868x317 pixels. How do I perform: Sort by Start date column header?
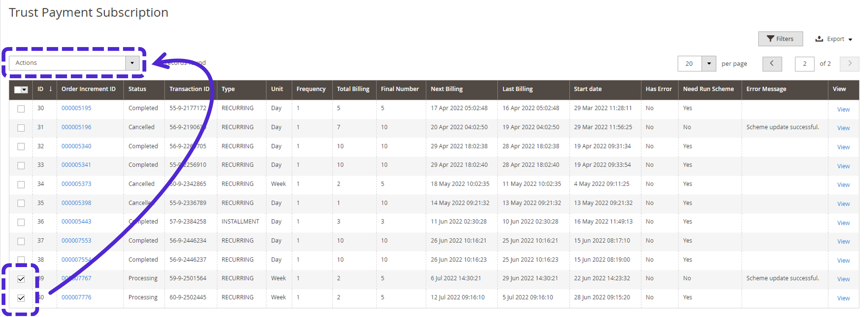coord(587,89)
